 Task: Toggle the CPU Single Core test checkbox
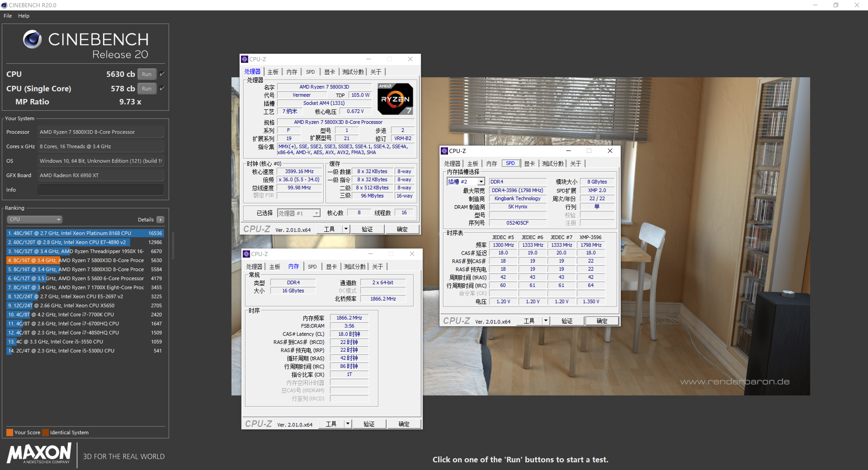[162, 89]
